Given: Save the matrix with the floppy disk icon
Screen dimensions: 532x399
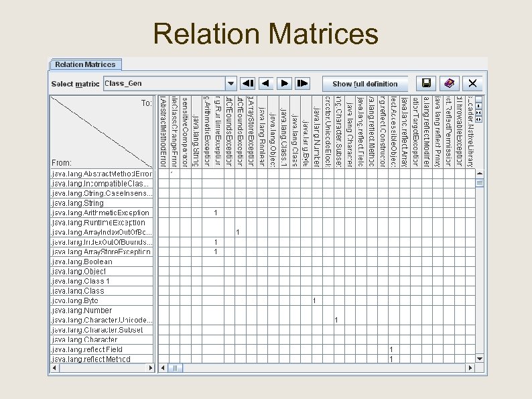Looking at the screenshot, I should click(x=426, y=84).
